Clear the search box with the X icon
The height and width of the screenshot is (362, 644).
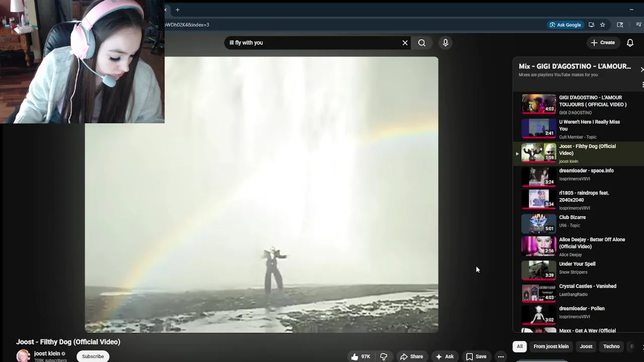coord(405,43)
